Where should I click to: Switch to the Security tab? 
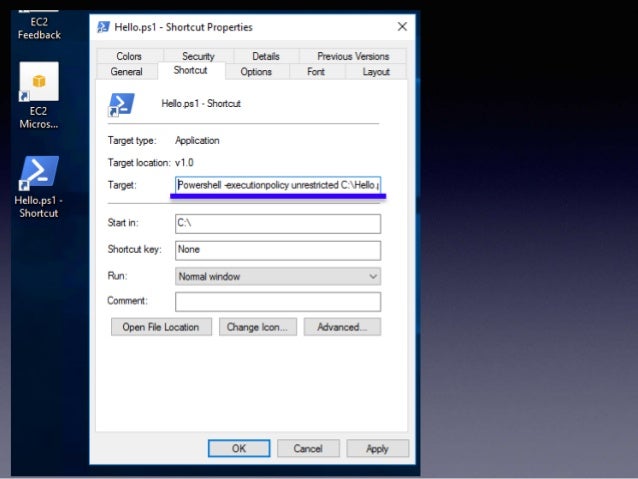pyautogui.click(x=198, y=56)
